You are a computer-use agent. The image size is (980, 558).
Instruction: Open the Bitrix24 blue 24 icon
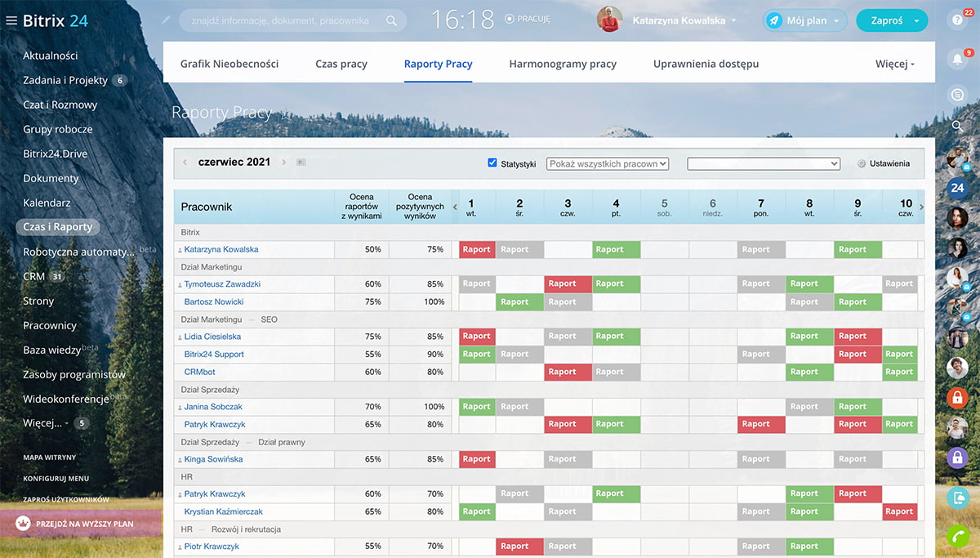957,188
